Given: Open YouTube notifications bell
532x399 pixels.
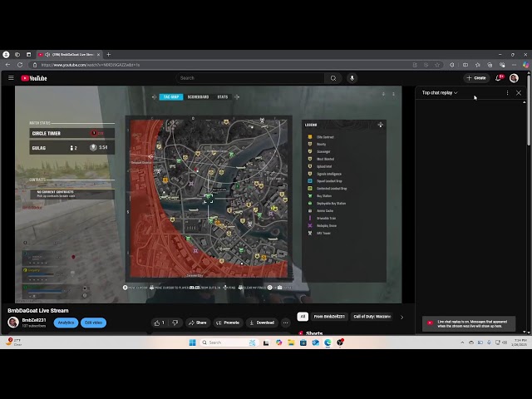Looking at the screenshot, I should coord(498,78).
